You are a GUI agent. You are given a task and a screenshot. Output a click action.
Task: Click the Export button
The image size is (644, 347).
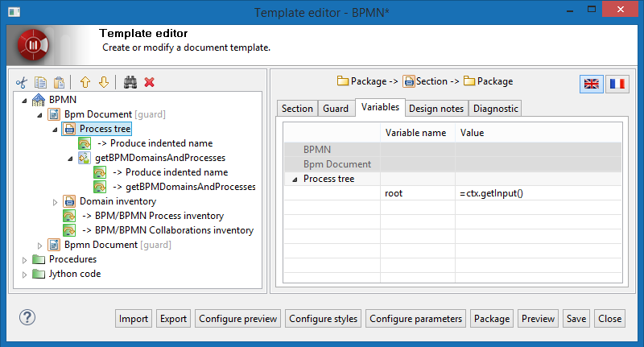coord(173,319)
